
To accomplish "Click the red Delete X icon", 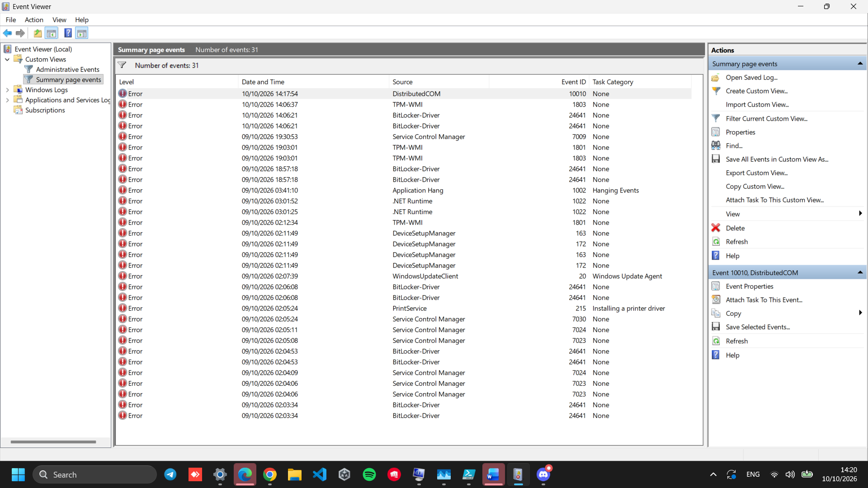I will pos(716,228).
